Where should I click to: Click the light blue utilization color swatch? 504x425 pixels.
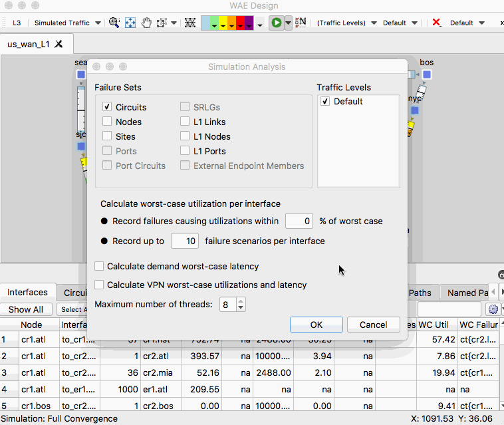click(x=205, y=23)
